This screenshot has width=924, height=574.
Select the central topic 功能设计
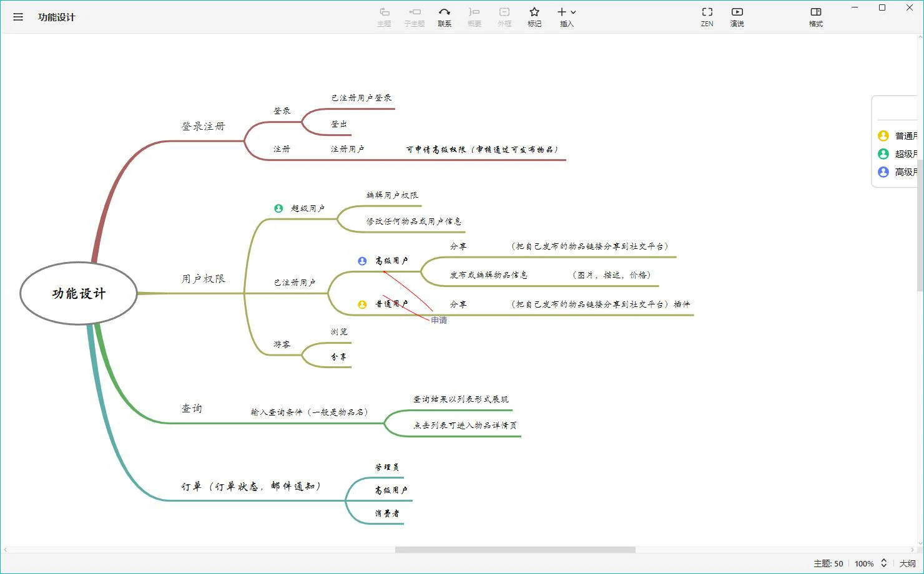79,293
